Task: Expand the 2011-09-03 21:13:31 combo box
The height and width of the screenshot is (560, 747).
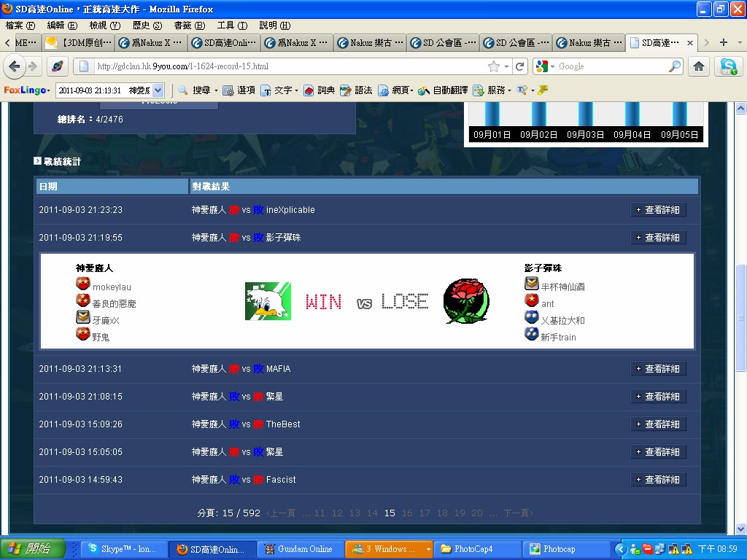Action: (x=158, y=90)
